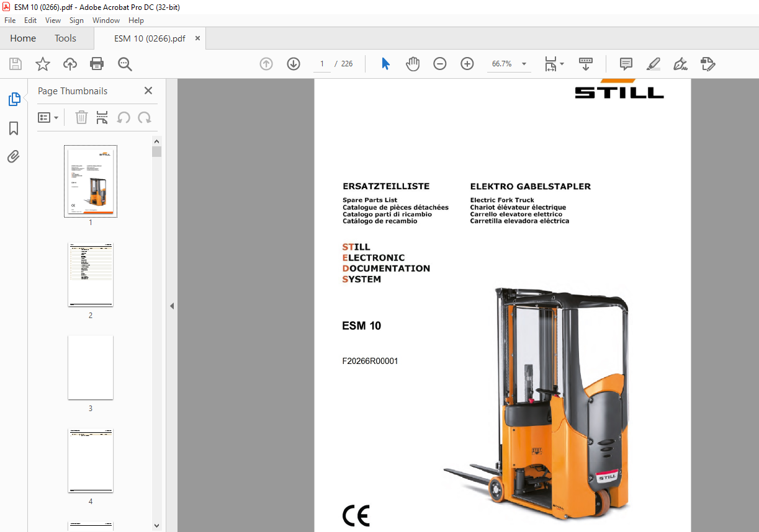Viewport: 759px width, 532px height.
Task: Go to next page arrow
Action: [x=294, y=64]
